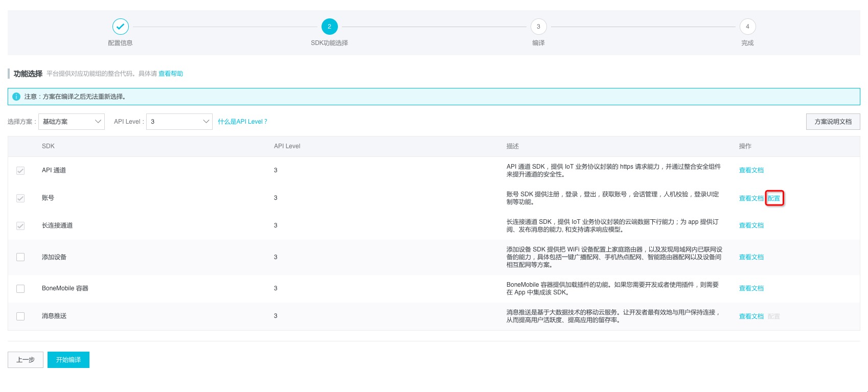The height and width of the screenshot is (392, 868).
Task: Select the 添加设备 SDK name
Action: pyautogui.click(x=54, y=257)
